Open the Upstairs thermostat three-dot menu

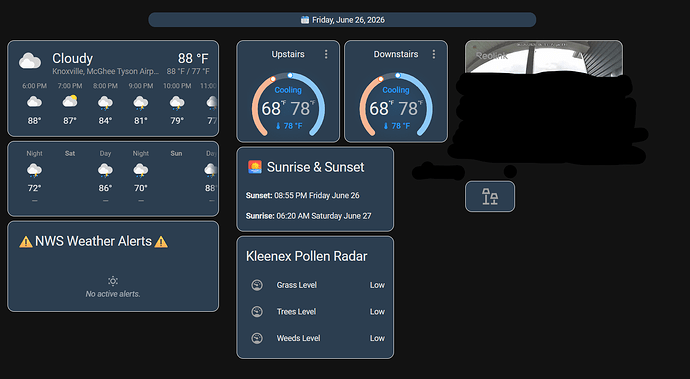point(326,54)
